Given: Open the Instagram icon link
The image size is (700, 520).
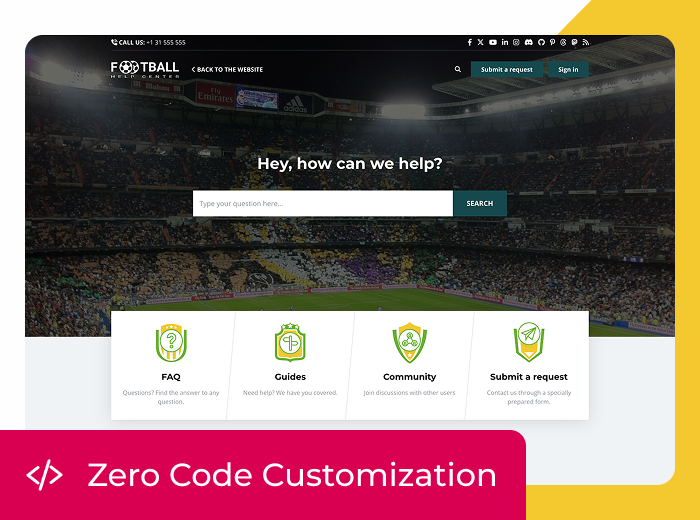Looking at the screenshot, I should tap(516, 42).
